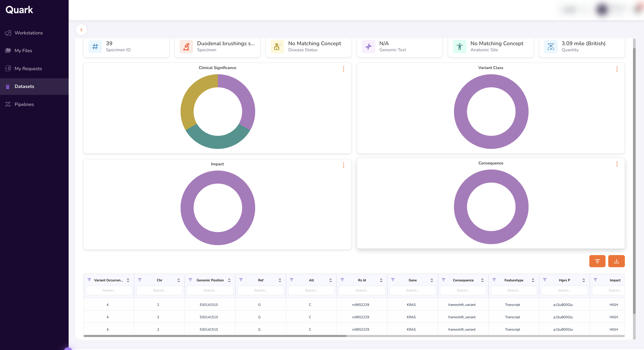
Task: Focus the Gene search field
Action: coord(413,290)
